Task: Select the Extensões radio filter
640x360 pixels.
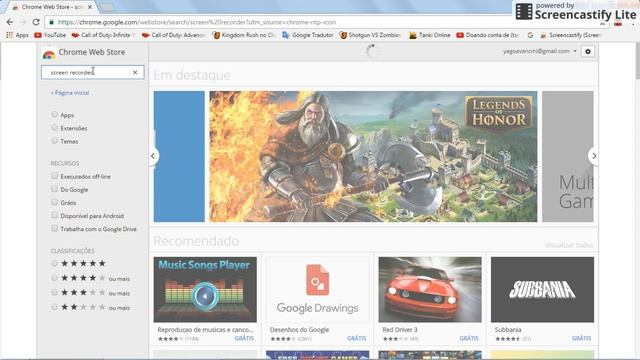Action: click(54, 128)
